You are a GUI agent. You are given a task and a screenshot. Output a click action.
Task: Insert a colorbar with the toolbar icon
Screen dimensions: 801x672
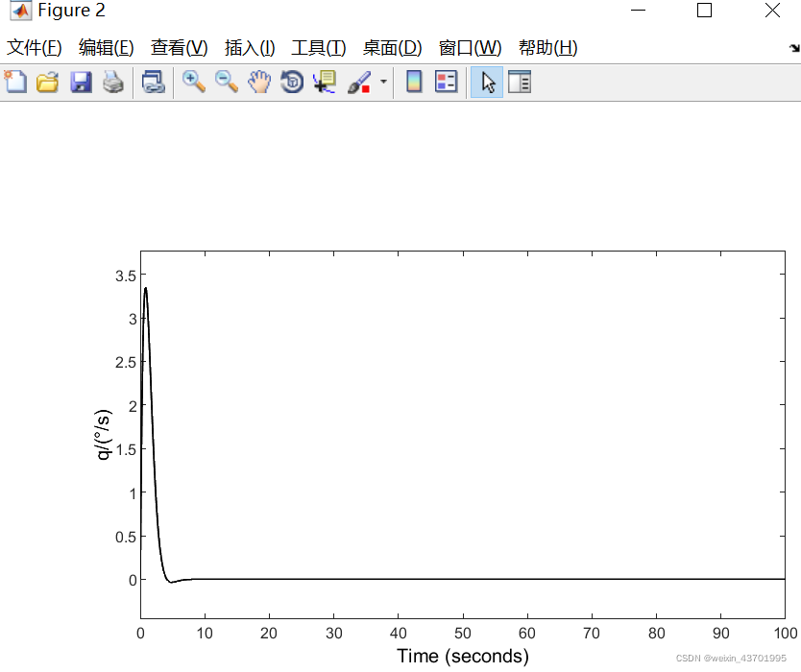414,82
